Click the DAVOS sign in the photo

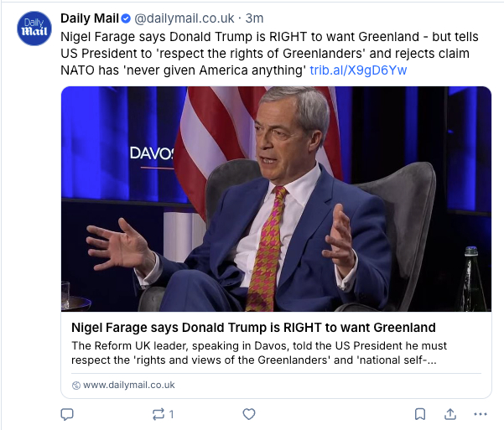tap(151, 153)
